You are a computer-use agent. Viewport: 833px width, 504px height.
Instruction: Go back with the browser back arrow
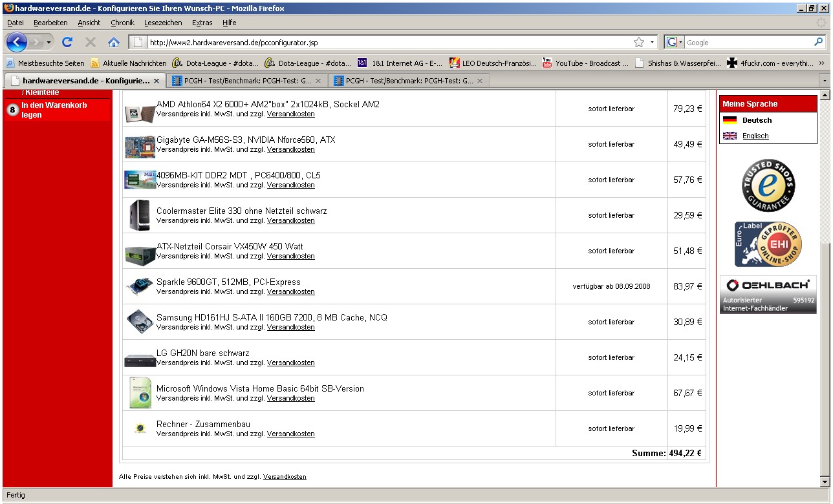(17, 43)
